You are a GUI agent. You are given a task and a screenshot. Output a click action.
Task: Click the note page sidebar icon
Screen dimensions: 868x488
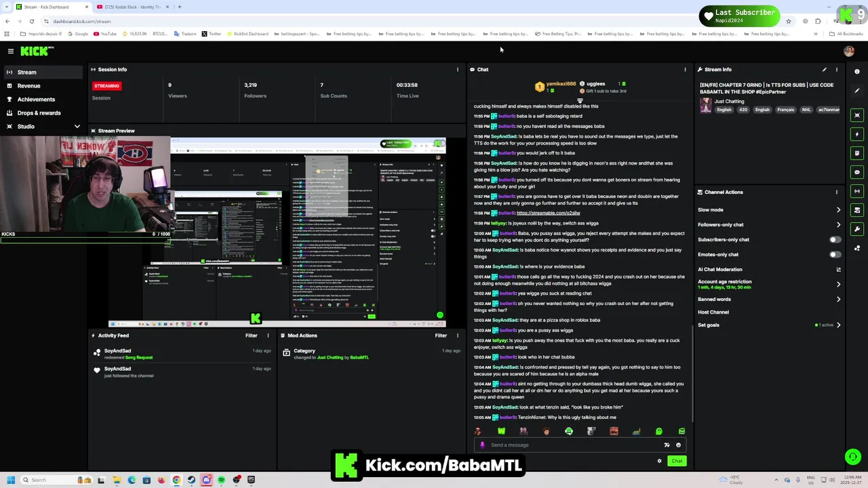[857, 153]
